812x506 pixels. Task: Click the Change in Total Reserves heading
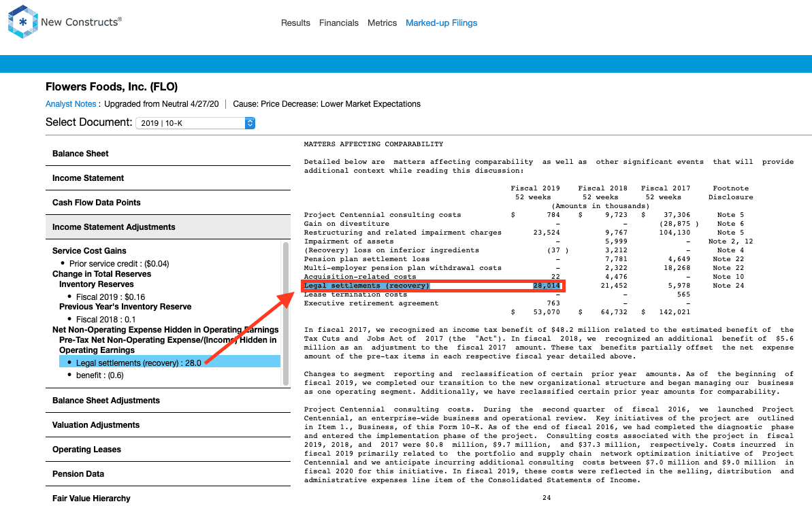(101, 274)
